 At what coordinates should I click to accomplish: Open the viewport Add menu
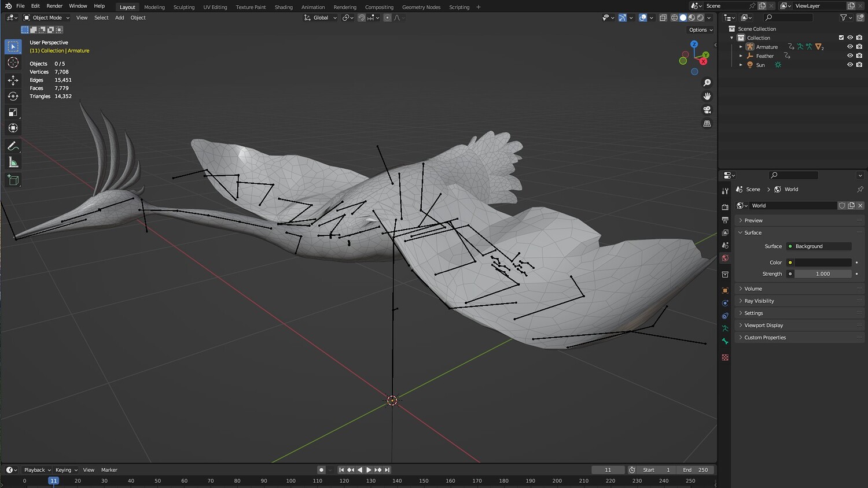point(120,18)
